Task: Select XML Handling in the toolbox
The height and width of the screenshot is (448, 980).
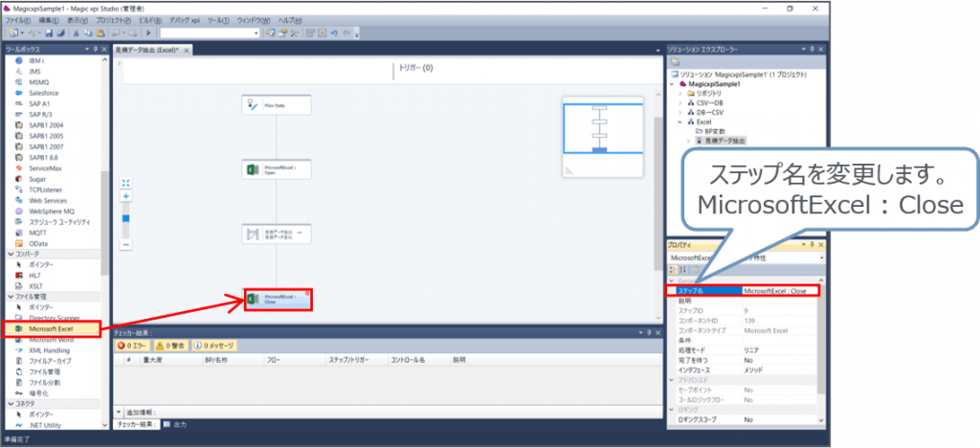Action: coord(49,349)
